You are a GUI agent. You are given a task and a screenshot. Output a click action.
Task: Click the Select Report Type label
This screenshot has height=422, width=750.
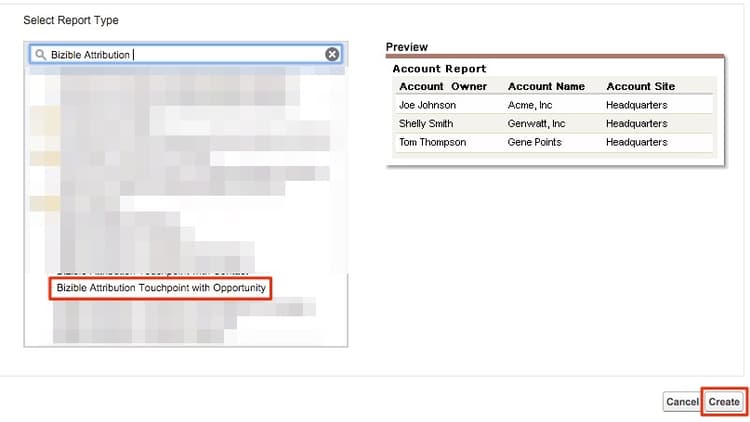click(x=71, y=20)
